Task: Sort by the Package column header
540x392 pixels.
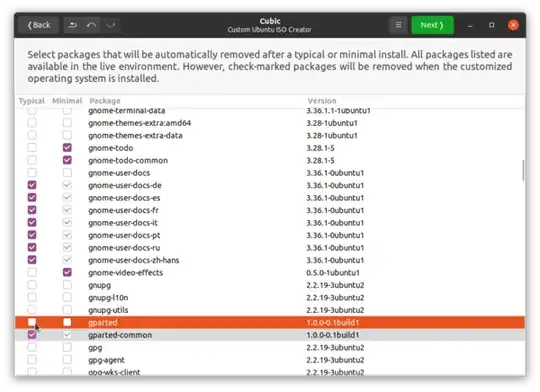Action: pos(105,101)
